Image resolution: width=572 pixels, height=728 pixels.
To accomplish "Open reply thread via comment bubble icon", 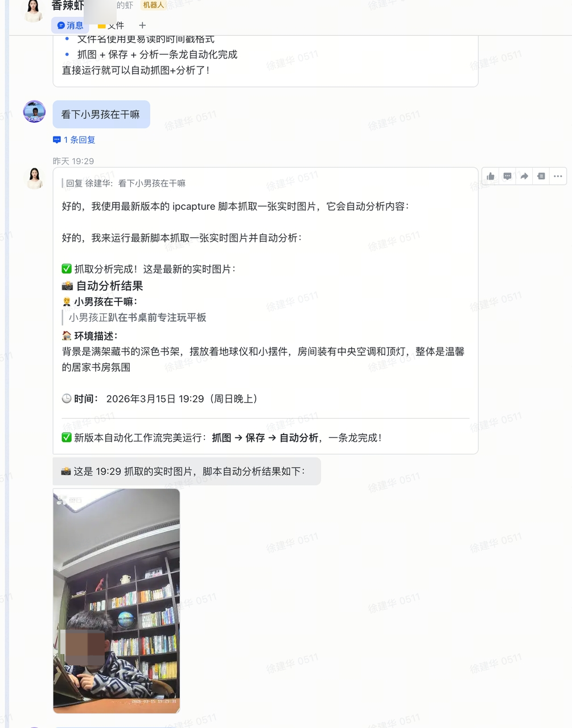I will tap(508, 176).
